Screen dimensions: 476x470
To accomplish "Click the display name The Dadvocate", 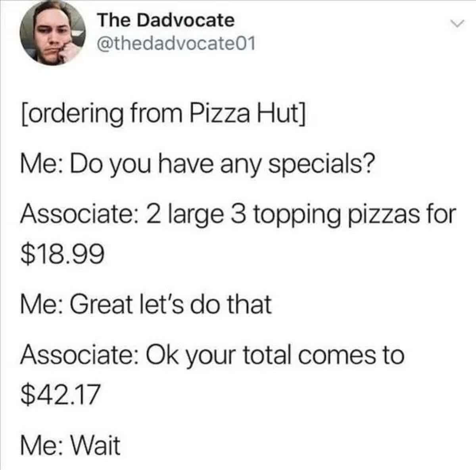I will tap(166, 20).
